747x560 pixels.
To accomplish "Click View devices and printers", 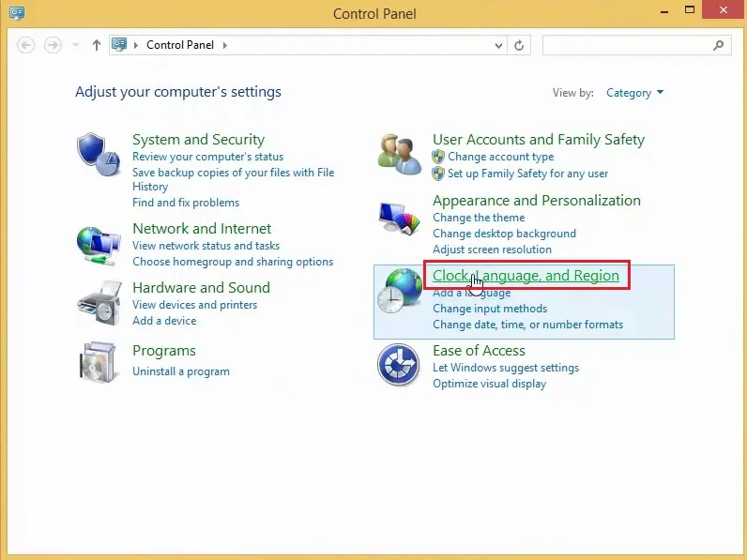I will (x=195, y=305).
